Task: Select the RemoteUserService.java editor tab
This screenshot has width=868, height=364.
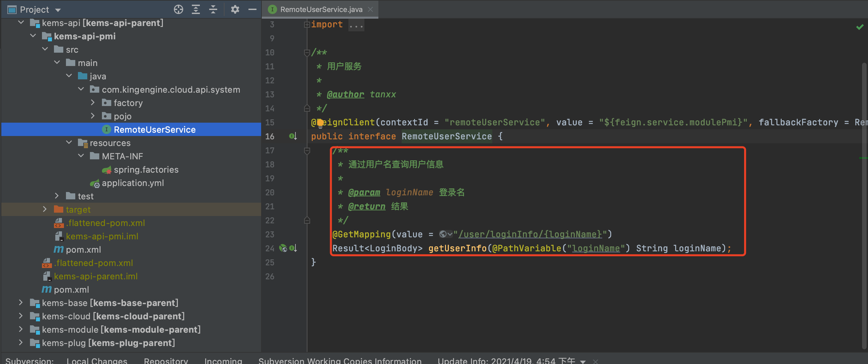Action: pyautogui.click(x=321, y=9)
